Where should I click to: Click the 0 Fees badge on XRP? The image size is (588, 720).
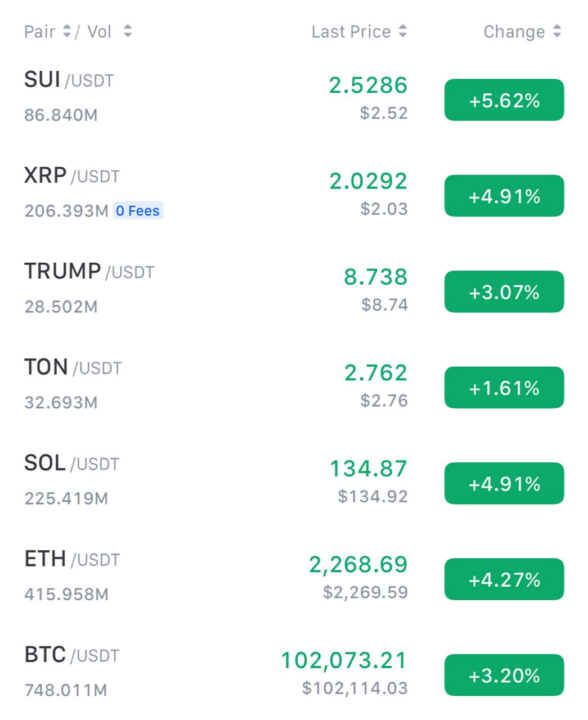(138, 211)
